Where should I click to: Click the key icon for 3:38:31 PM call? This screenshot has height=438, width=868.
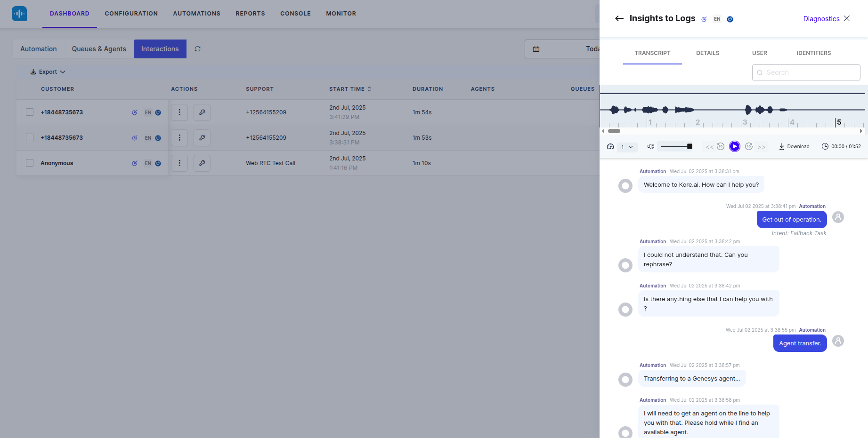[x=202, y=138]
